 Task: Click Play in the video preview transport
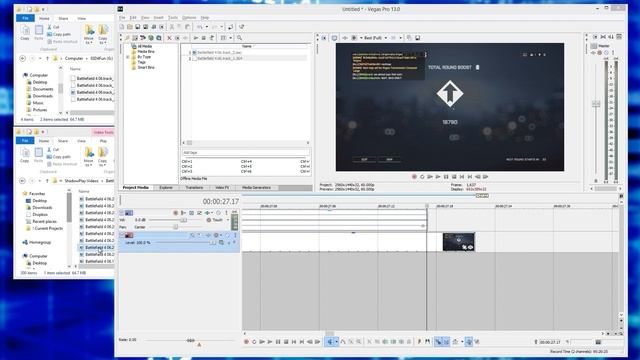pos(438,177)
